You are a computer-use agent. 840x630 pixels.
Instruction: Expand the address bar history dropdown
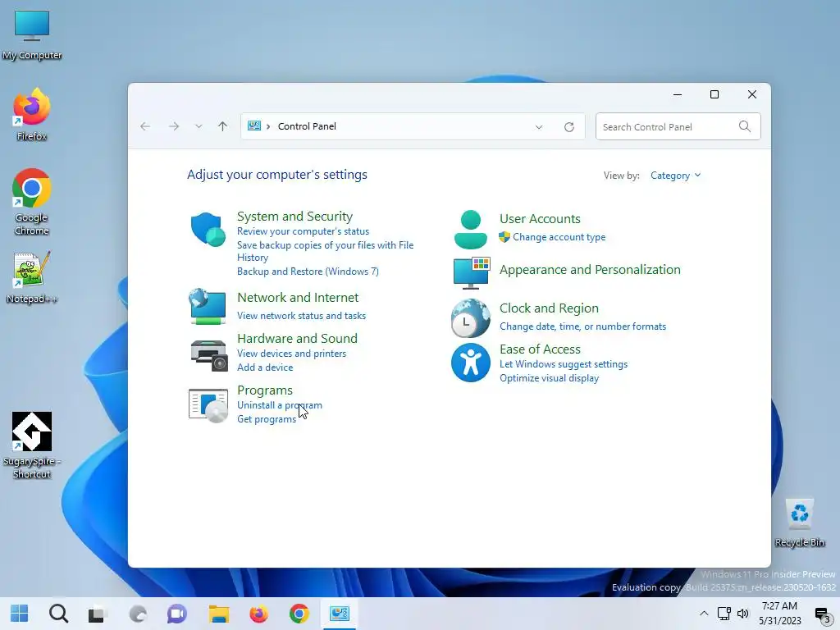[x=539, y=127]
